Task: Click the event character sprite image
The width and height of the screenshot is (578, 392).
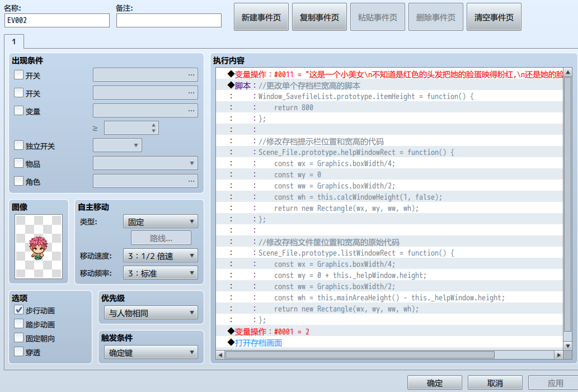Action: click(39, 247)
